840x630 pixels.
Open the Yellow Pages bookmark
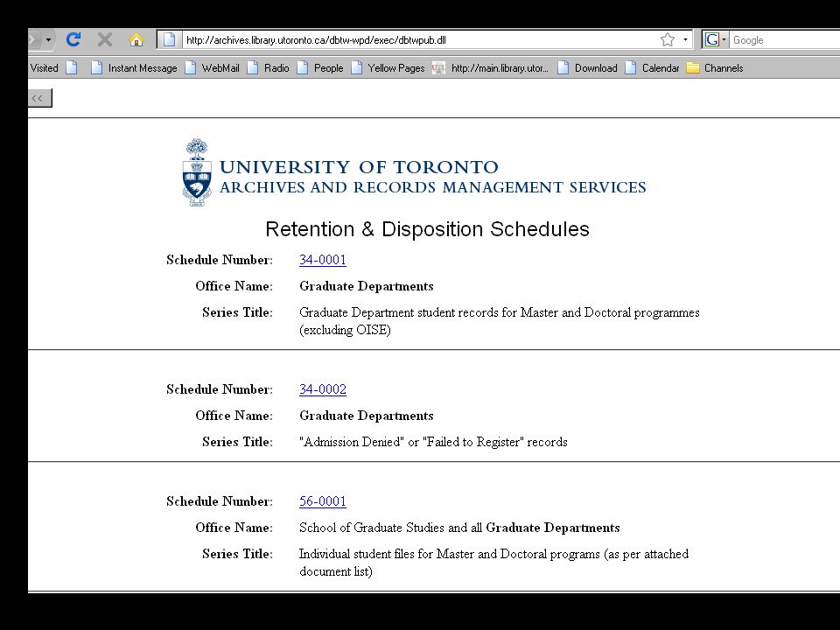coord(388,68)
